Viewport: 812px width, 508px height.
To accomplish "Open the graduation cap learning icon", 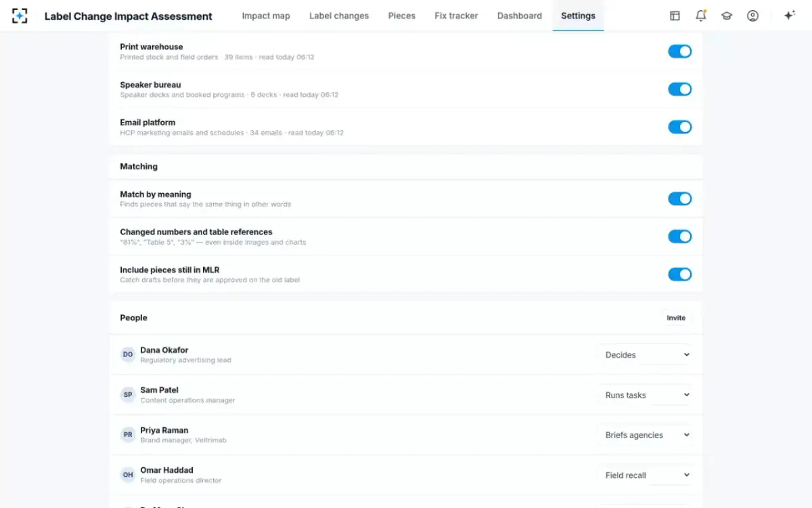I will [727, 16].
